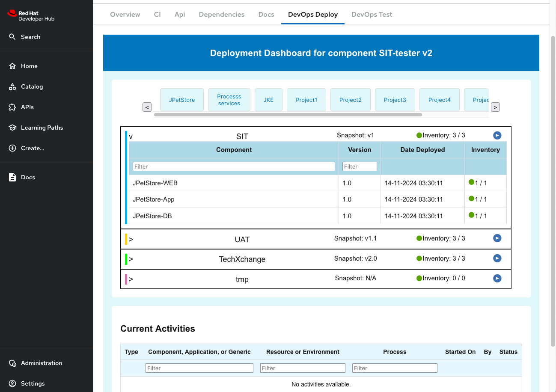Click the UAT row green inventory indicator
Viewport: 556px width, 392px height.
(419, 238)
